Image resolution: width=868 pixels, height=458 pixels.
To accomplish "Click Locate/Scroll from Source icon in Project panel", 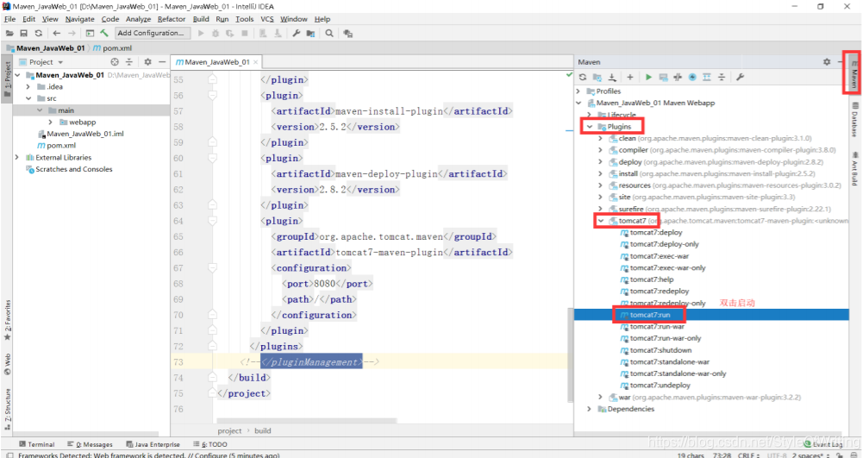I will pos(115,62).
